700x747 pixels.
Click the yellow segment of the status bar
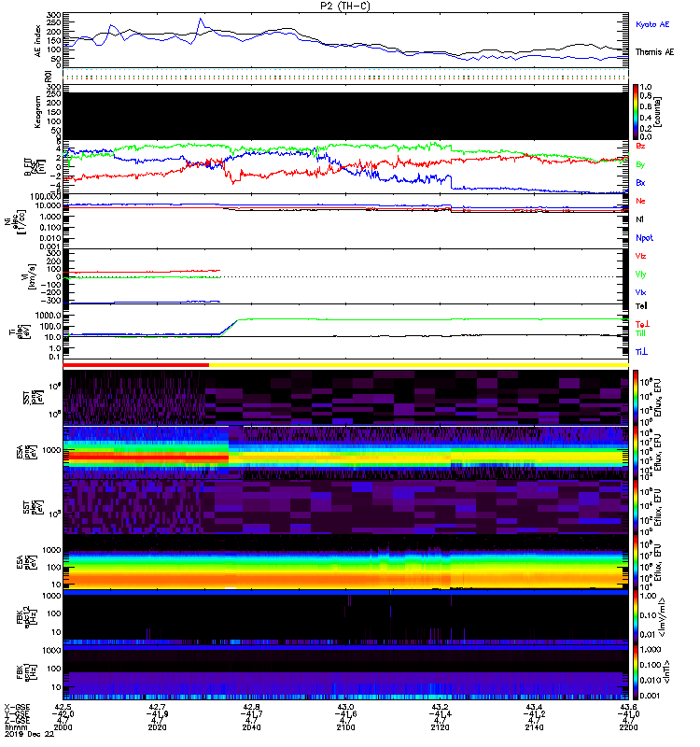418,365
